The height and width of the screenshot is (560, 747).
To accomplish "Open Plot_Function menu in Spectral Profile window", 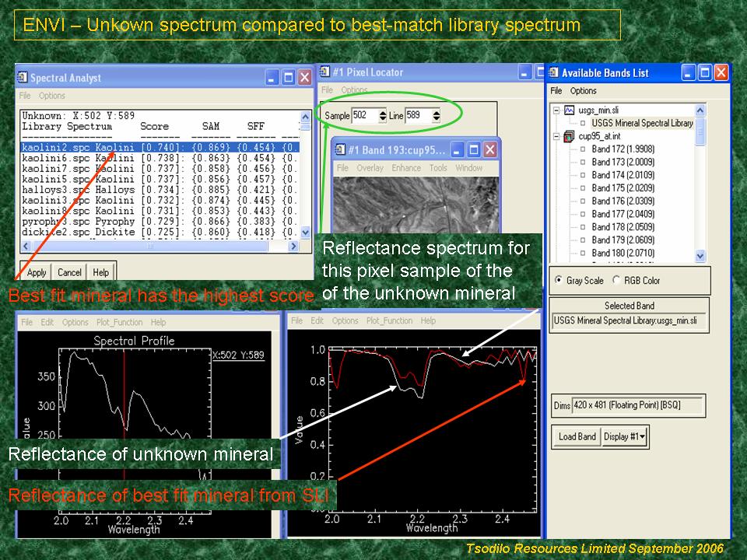I will click(x=119, y=322).
